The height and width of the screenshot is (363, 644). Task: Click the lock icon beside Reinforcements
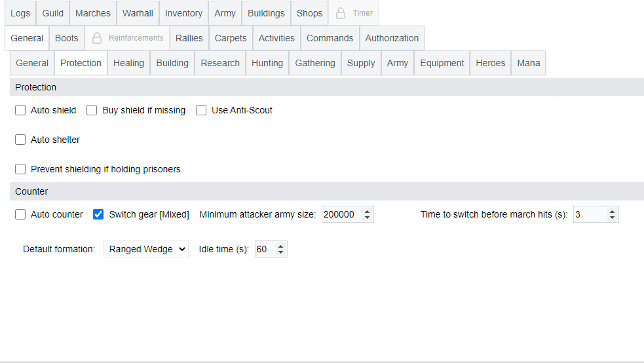coord(97,38)
